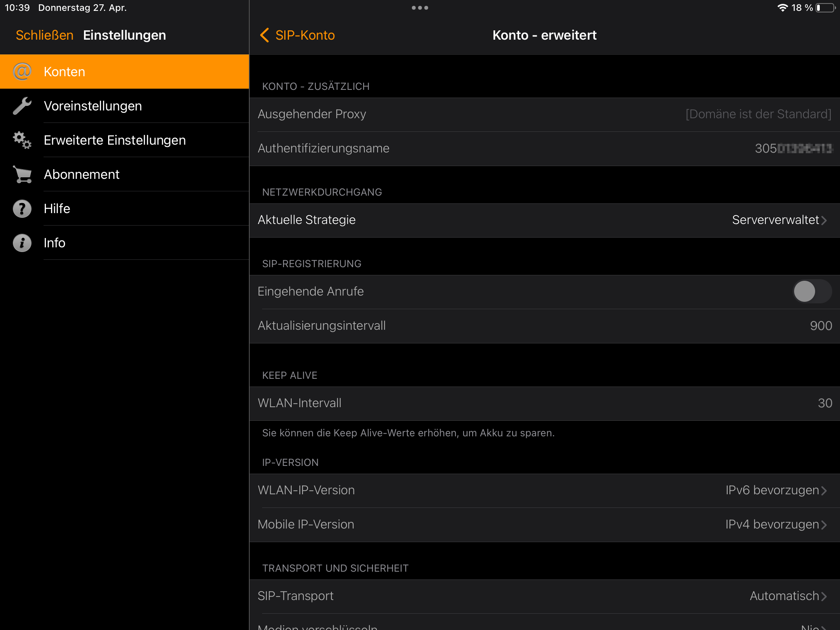Screen dimensions: 840x630
Task: Tap the wrench icon for Voreinstellungen
Action: [x=22, y=106]
